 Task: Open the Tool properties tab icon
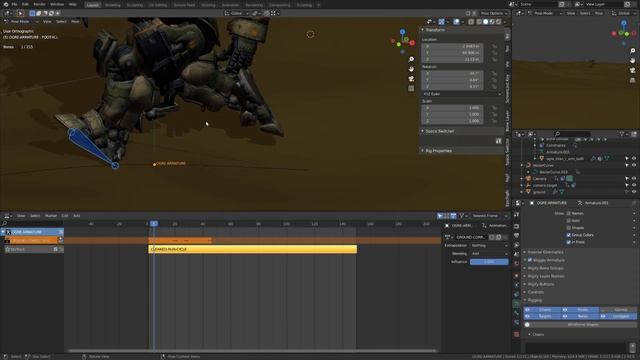516,214
